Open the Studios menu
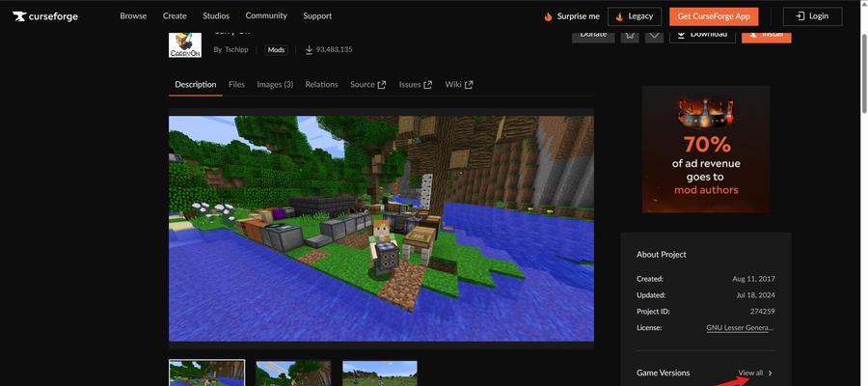Screen dimensions: 868x386 coord(216,16)
